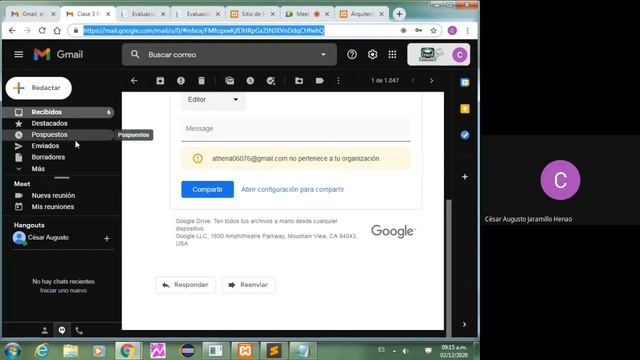Click Responder to reply
This screenshot has height=360, width=640.
pyautogui.click(x=186, y=285)
